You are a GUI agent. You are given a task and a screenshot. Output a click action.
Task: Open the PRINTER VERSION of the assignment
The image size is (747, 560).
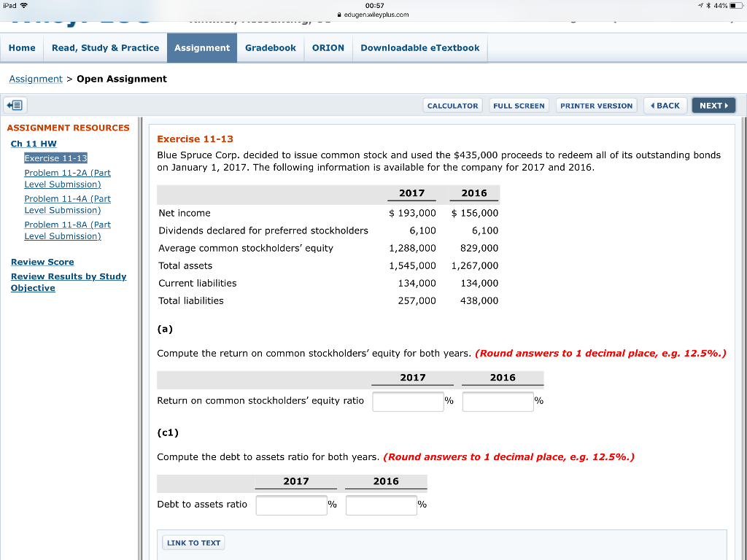pos(596,105)
